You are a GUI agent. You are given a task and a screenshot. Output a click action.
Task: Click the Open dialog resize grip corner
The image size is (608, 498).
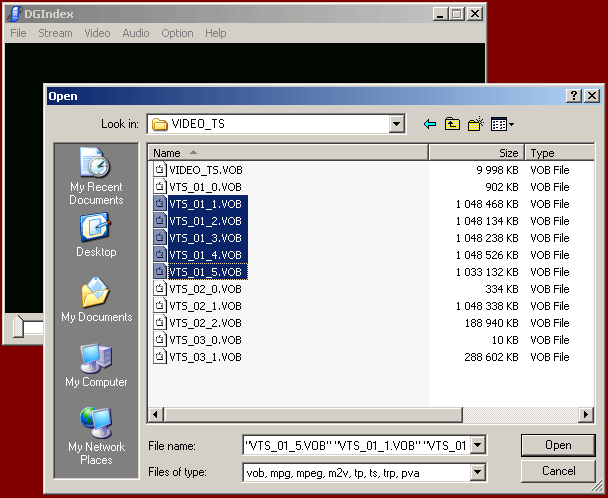595,486
